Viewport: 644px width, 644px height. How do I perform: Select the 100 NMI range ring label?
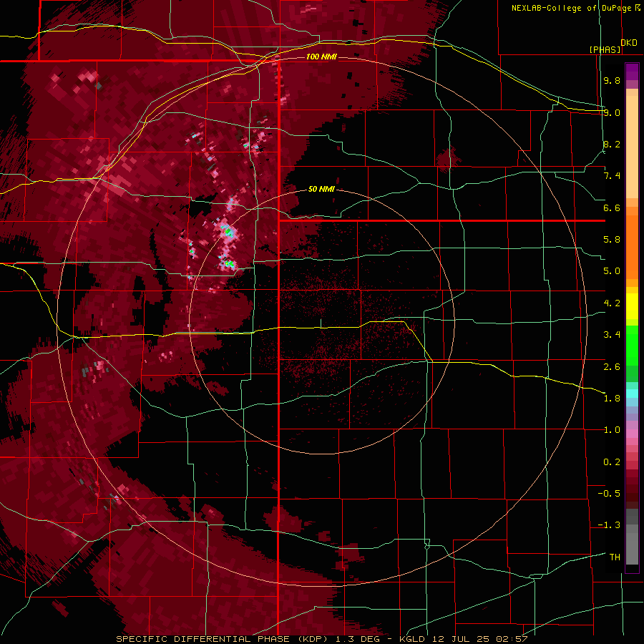click(x=321, y=57)
